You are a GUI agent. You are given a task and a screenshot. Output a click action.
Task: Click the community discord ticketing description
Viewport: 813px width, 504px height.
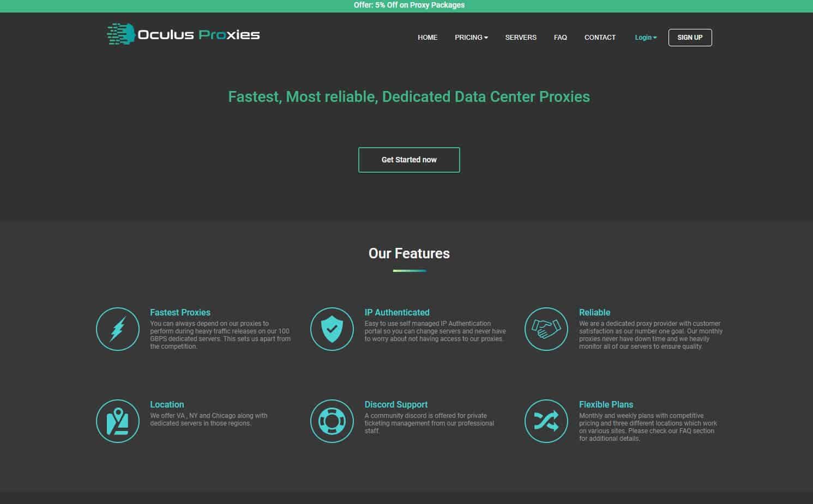[429, 423]
